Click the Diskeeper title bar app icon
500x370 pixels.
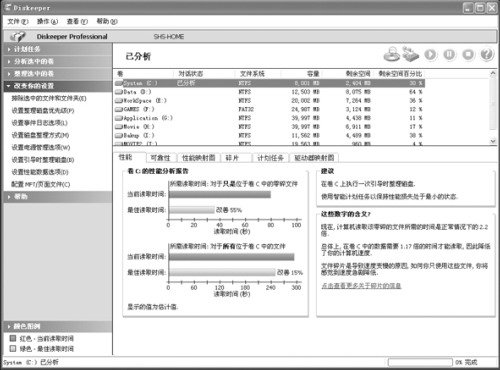(8, 7)
